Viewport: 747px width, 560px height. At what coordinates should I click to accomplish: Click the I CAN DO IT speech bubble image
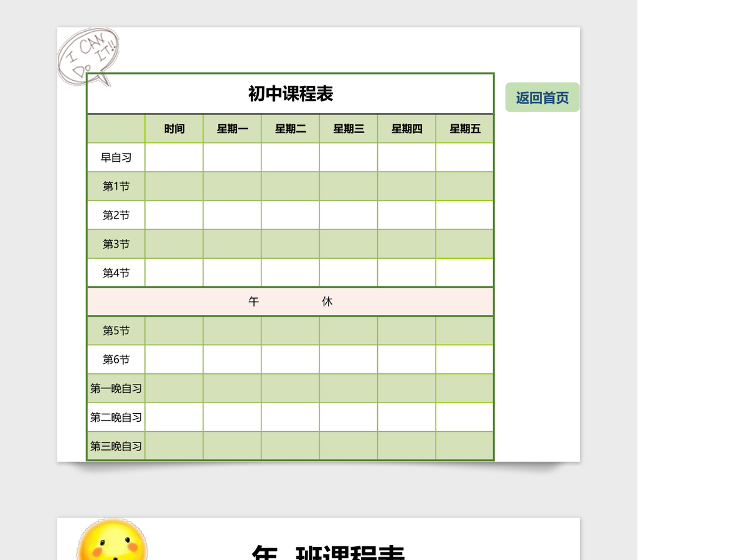click(x=88, y=56)
